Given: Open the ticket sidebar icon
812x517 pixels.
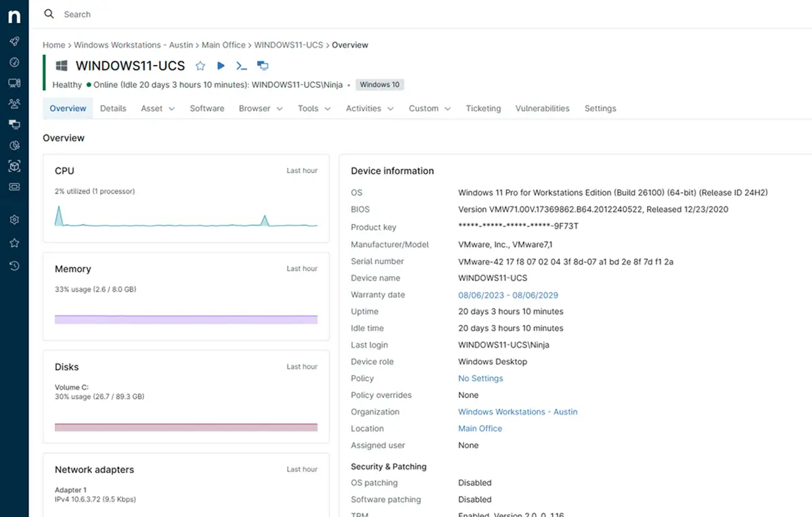Looking at the screenshot, I should point(14,187).
